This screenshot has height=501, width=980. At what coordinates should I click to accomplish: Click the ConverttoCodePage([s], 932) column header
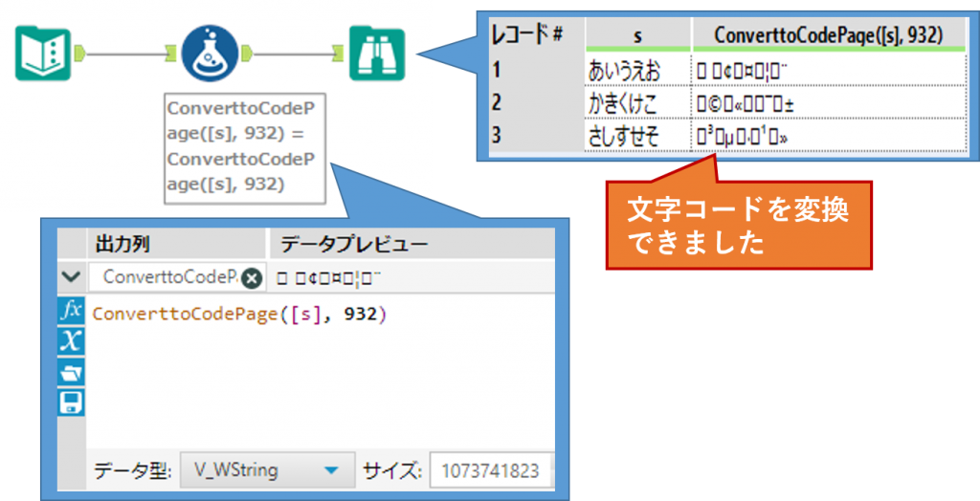click(827, 35)
